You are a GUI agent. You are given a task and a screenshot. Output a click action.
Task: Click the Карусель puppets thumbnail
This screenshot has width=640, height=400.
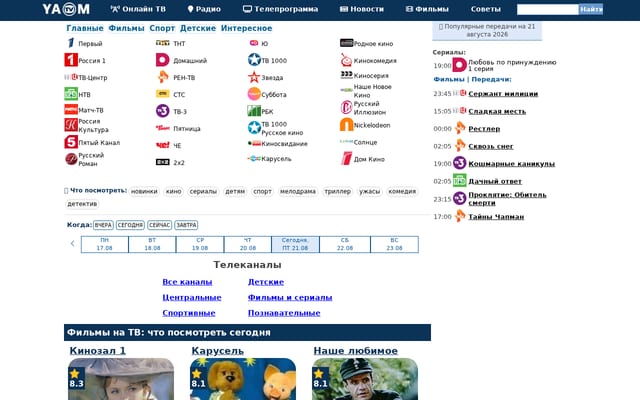[x=243, y=379]
